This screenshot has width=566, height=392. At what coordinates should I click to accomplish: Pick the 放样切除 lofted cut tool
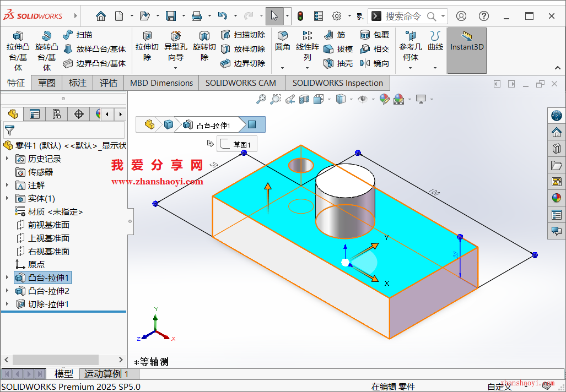coord(243,49)
